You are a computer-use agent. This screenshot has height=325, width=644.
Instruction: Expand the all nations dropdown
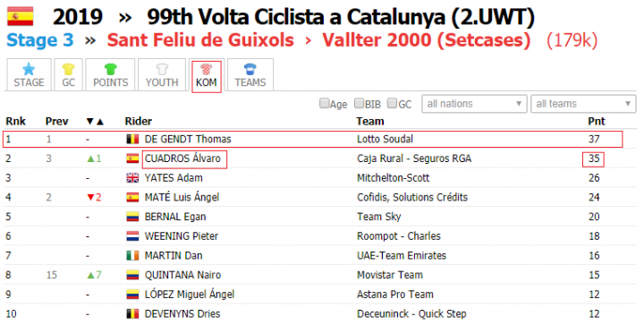pos(474,104)
